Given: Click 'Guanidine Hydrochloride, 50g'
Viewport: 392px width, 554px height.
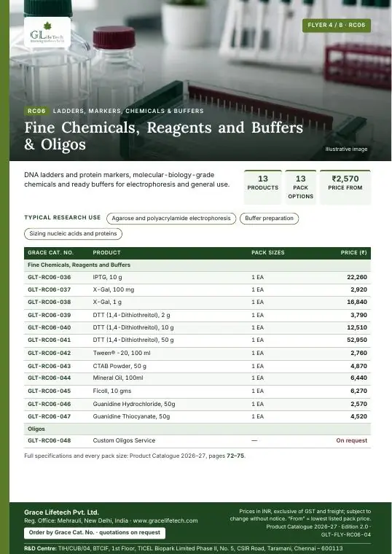Looking at the screenshot, I should [134, 404].
